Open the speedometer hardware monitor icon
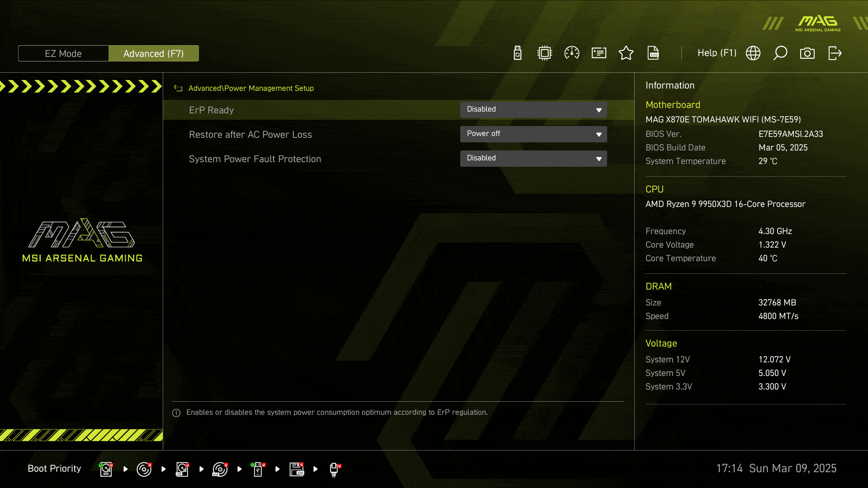Viewport: 868px width, 488px height. point(572,53)
